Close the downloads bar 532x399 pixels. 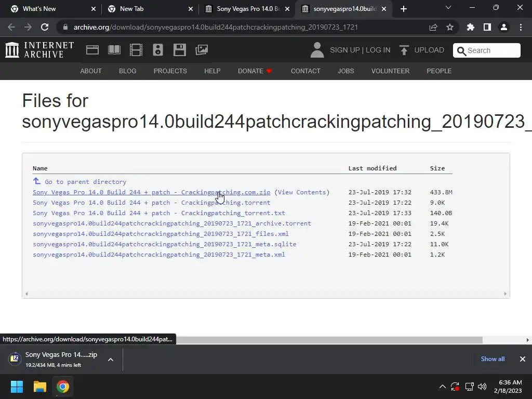[x=523, y=359]
